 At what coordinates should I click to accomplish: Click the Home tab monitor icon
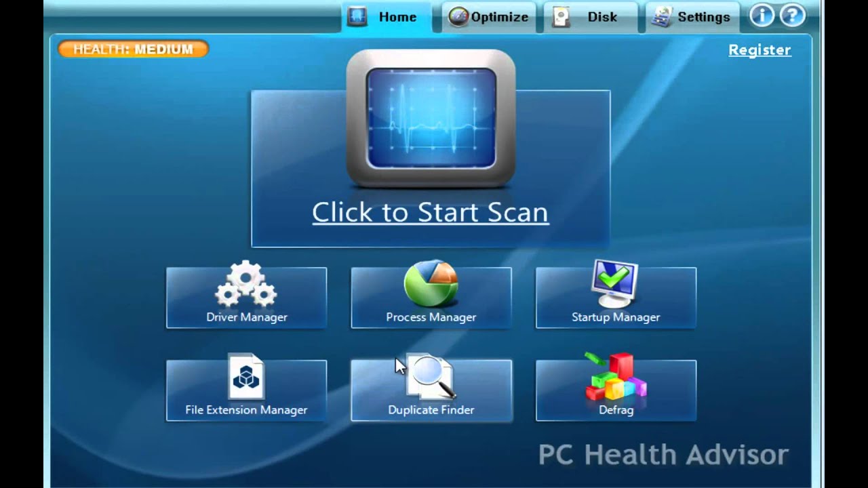click(x=357, y=17)
